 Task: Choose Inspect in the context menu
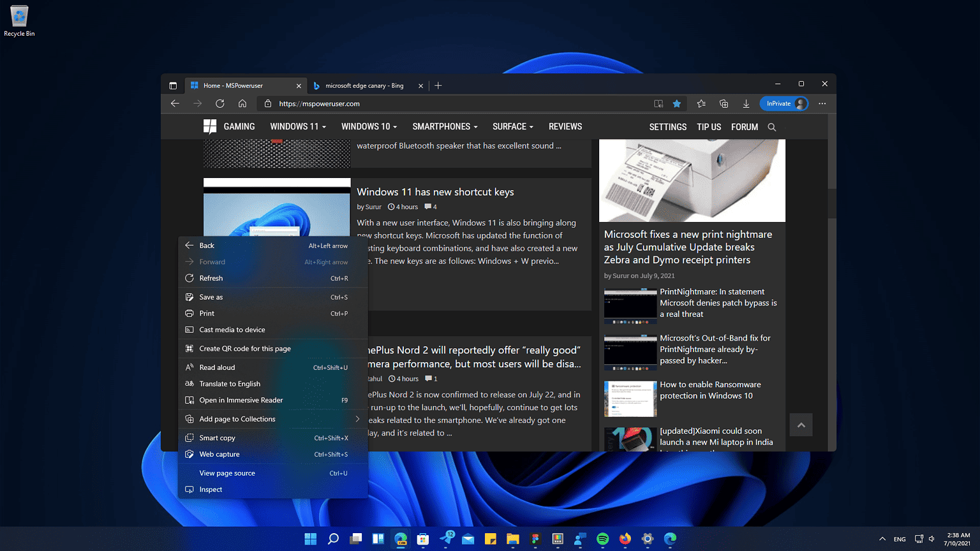click(x=273, y=490)
